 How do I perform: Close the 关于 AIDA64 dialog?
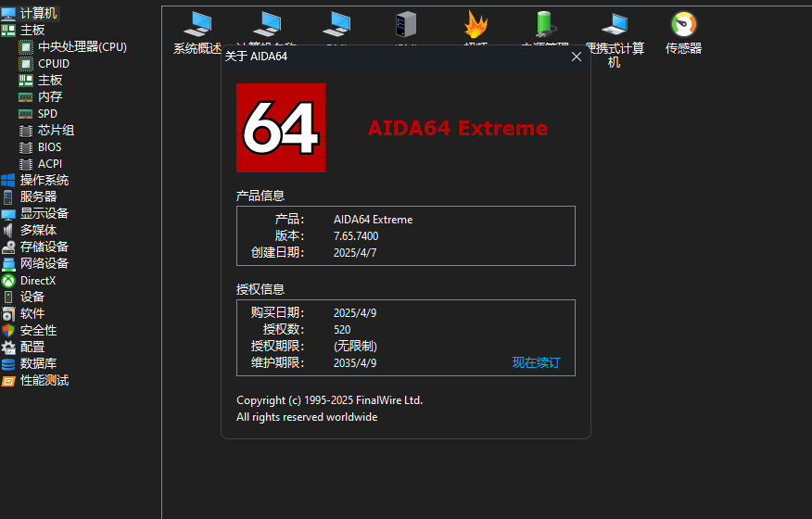pyautogui.click(x=577, y=57)
